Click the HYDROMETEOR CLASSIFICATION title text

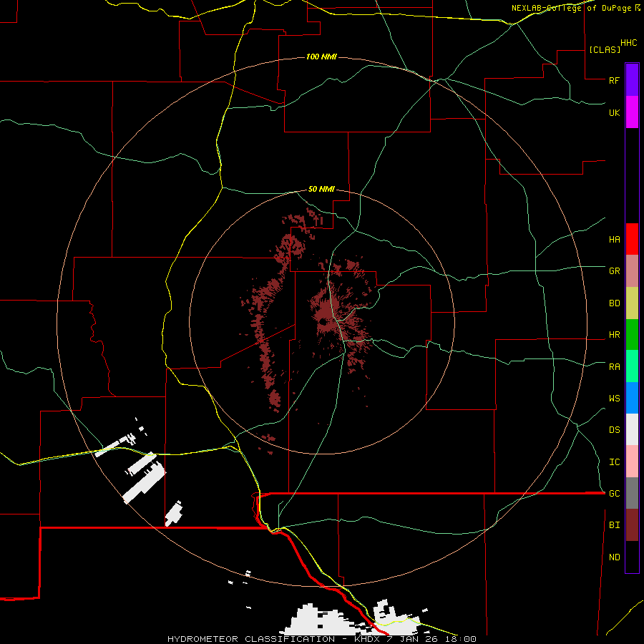pyautogui.click(x=251, y=639)
